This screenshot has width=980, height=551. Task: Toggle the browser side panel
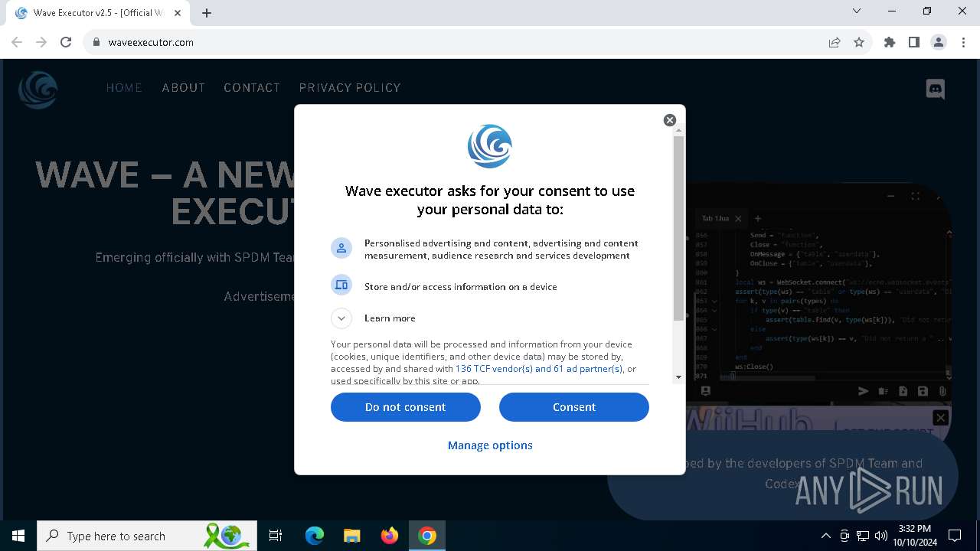(x=914, y=42)
